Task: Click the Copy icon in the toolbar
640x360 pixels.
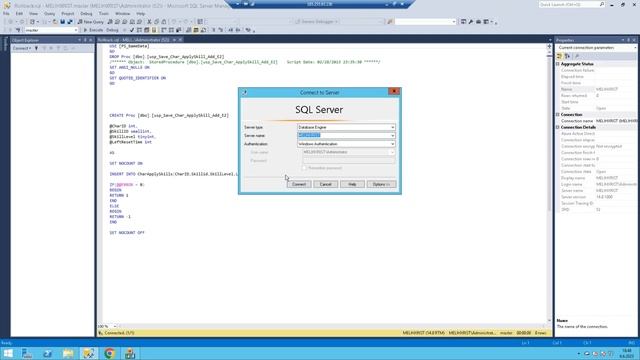Action: coord(156,22)
